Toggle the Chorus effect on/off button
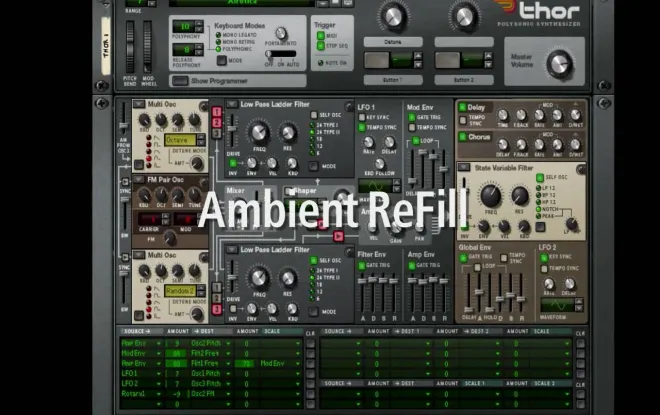The width and height of the screenshot is (660, 415). tap(463, 137)
